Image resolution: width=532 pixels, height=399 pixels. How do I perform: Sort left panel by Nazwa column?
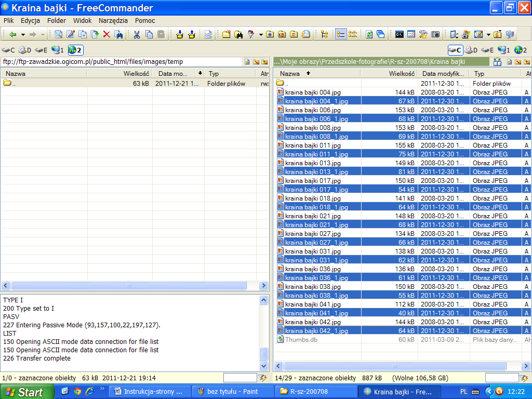(x=44, y=74)
